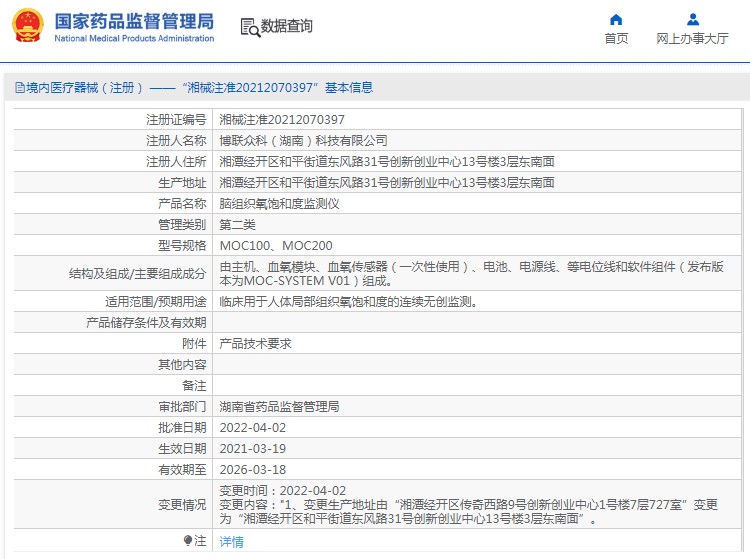Click the 其他内容 label
Screen dimensions: 750x559
pyautogui.click(x=182, y=365)
